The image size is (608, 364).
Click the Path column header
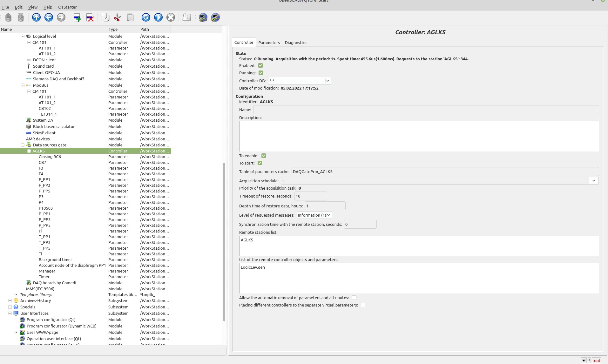click(x=155, y=29)
